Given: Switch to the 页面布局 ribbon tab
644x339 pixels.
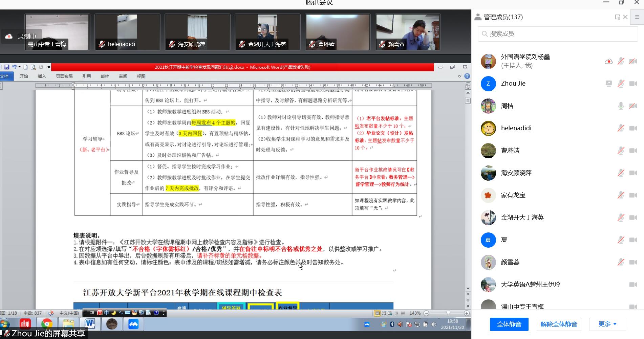Looking at the screenshot, I should [64, 76].
